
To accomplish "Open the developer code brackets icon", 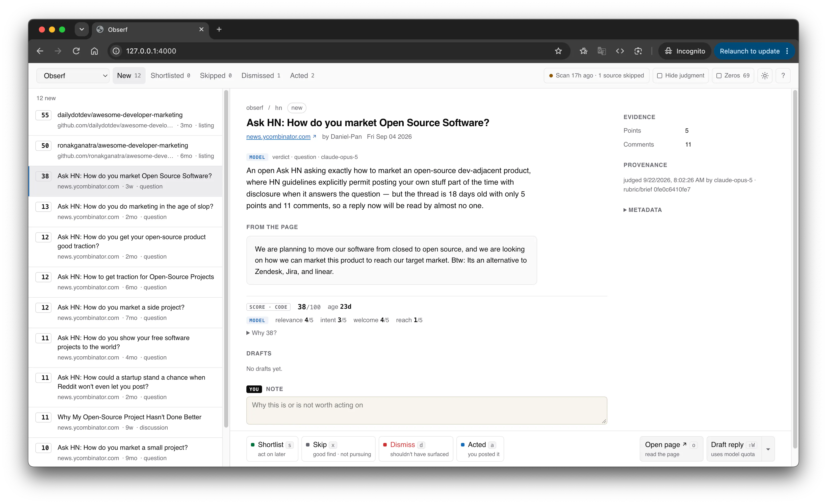I will point(619,51).
